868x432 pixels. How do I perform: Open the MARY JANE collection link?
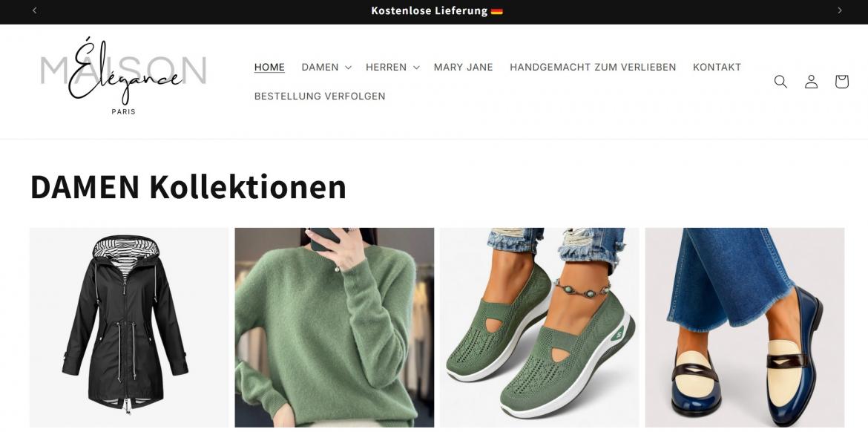[x=463, y=67]
